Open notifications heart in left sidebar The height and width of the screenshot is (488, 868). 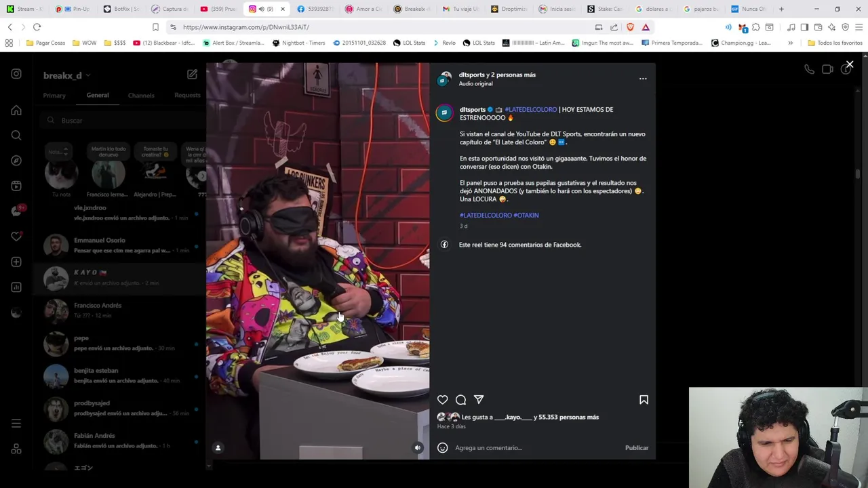tap(16, 237)
